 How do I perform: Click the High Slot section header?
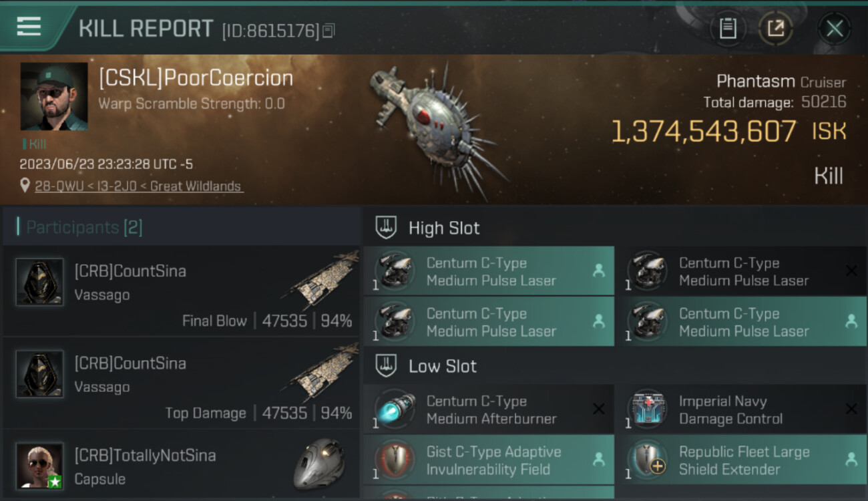click(x=443, y=228)
